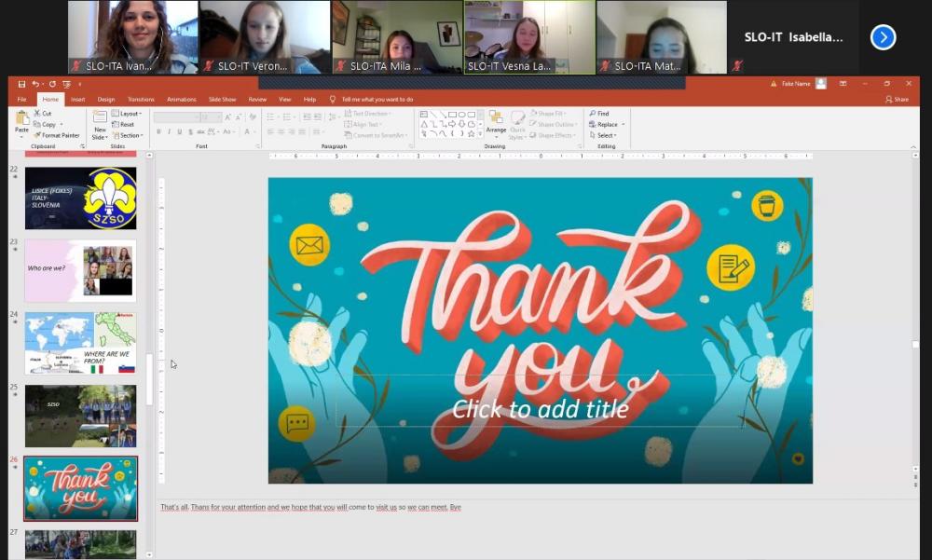Expand the Replace dropdown arrow

[624, 124]
